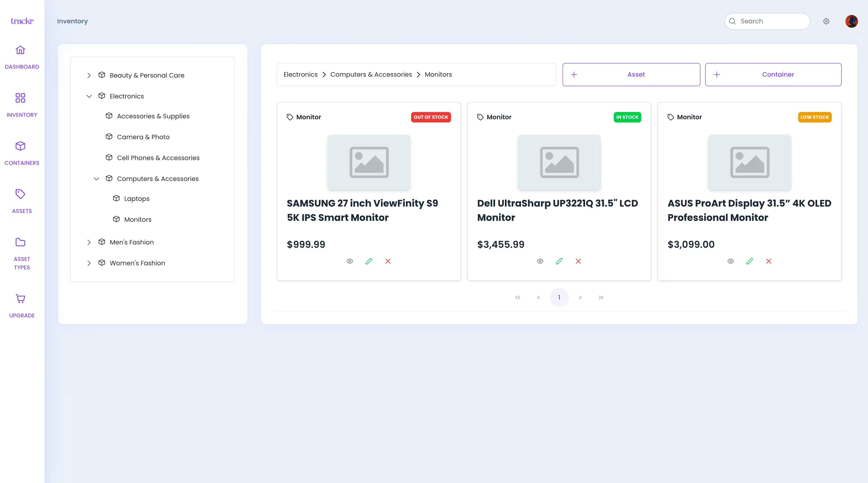Go to next page arrow
868x483 pixels.
click(x=580, y=297)
